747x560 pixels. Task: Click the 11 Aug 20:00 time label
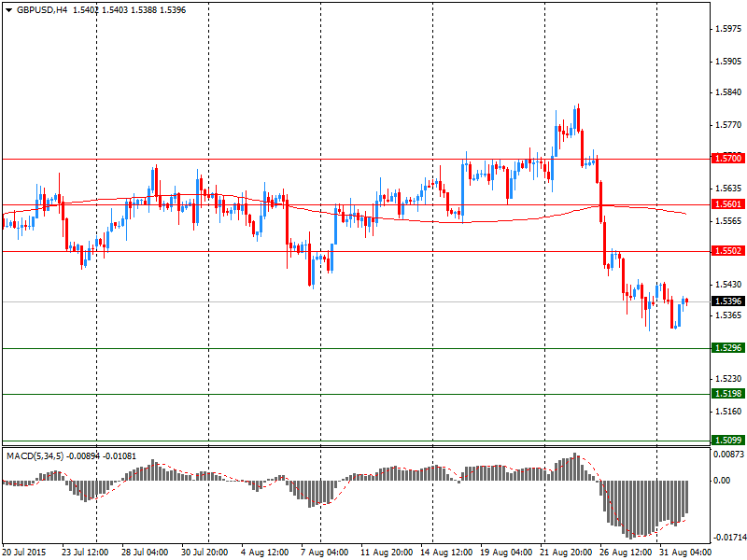[387, 553]
